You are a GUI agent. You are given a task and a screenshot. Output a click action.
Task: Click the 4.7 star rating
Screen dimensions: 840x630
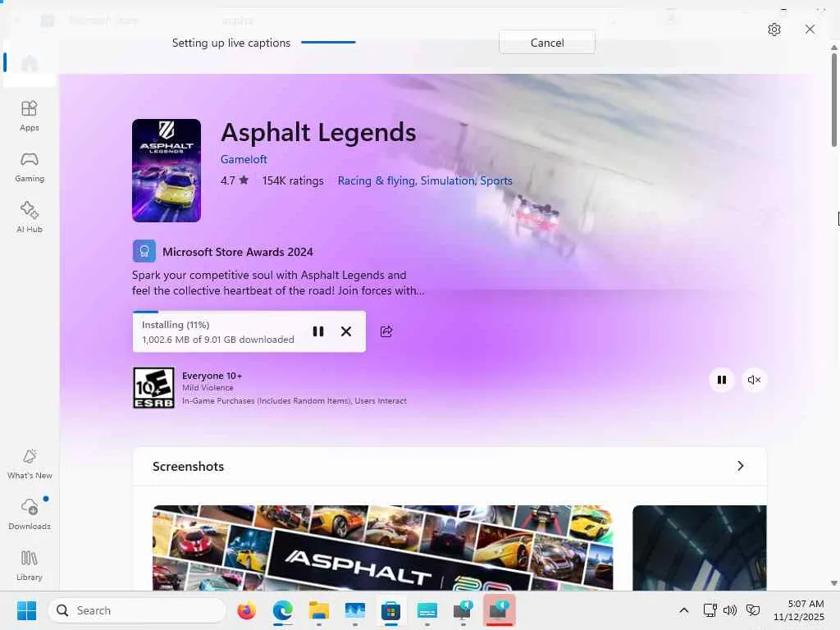(234, 180)
